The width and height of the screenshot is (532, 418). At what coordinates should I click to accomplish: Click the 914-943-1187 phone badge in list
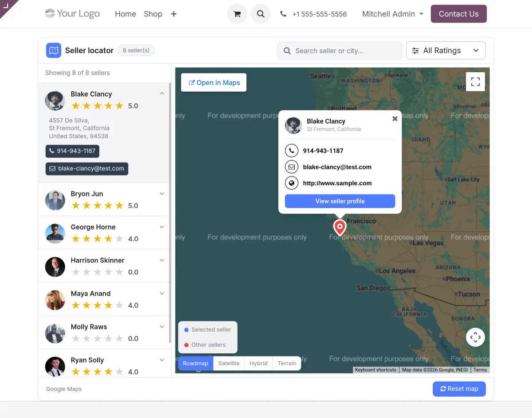(72, 151)
